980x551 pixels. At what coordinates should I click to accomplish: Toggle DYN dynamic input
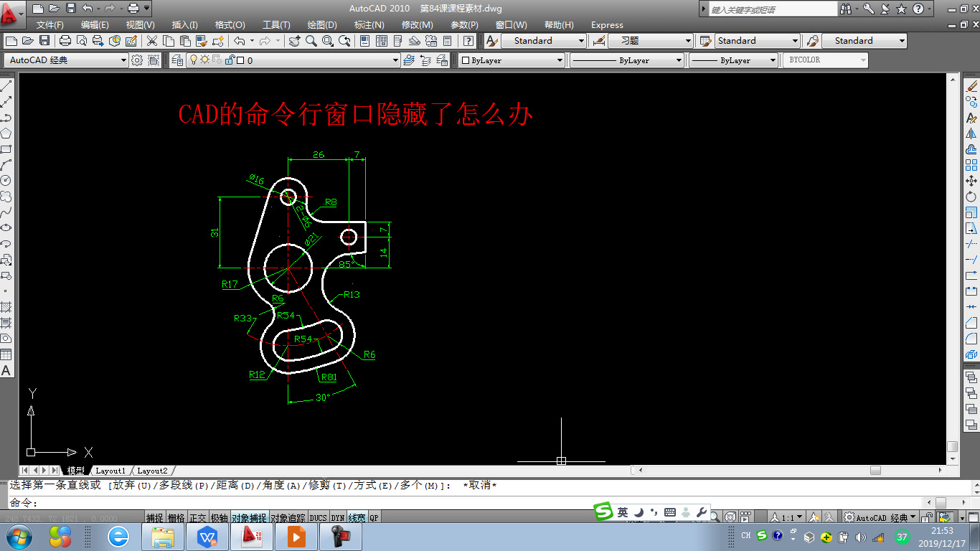(x=337, y=518)
